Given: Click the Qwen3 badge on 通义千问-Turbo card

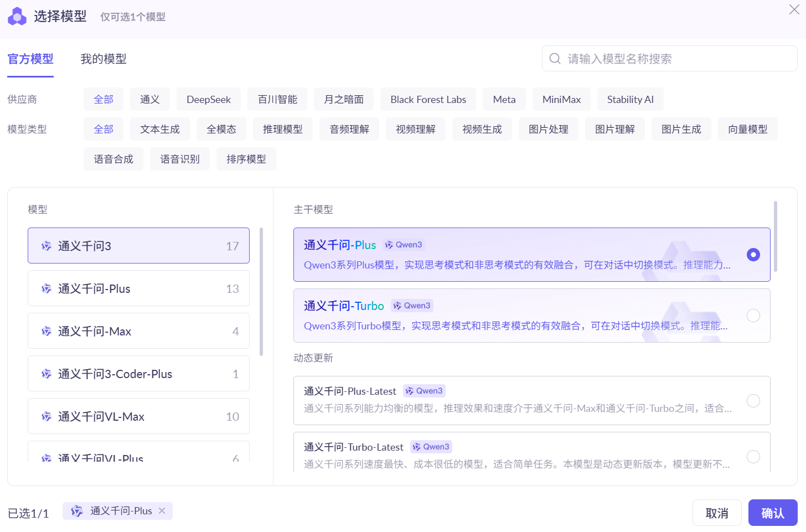Looking at the screenshot, I should point(412,306).
